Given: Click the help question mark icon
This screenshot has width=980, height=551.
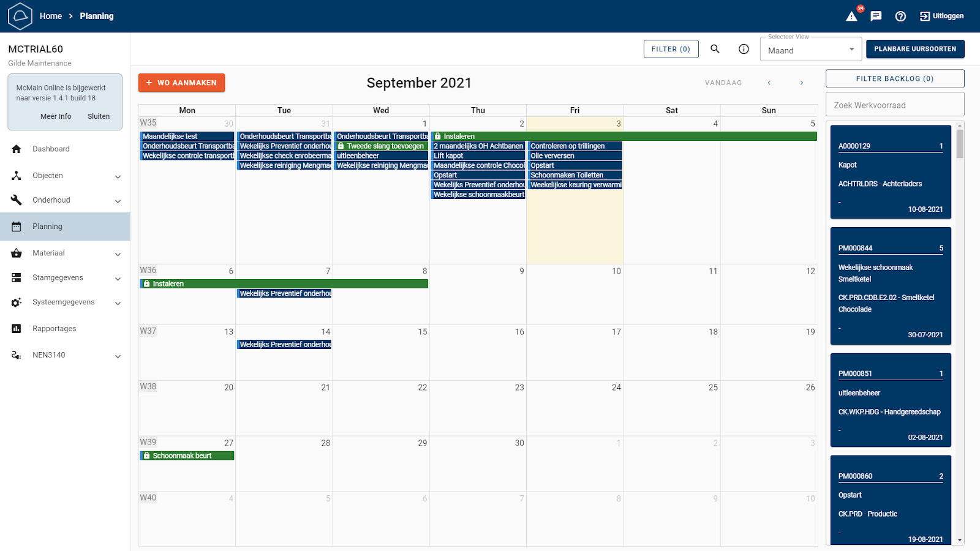Looking at the screenshot, I should point(900,17).
